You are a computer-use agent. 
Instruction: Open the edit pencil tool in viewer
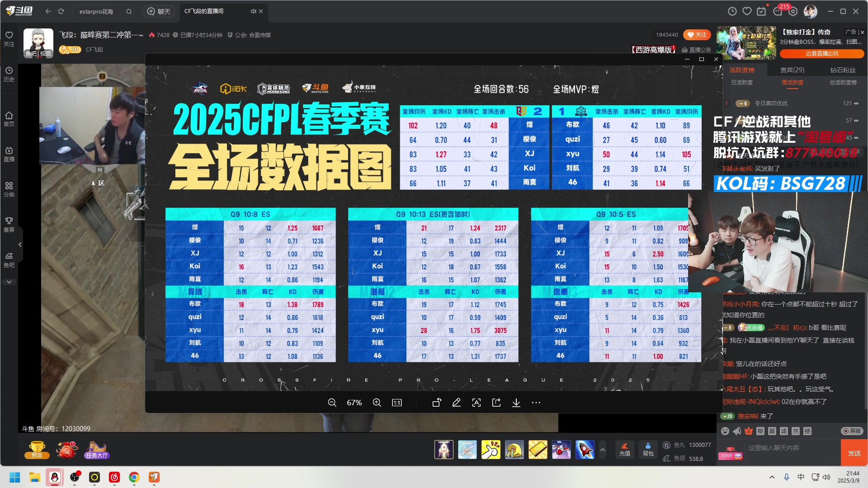coord(457,403)
